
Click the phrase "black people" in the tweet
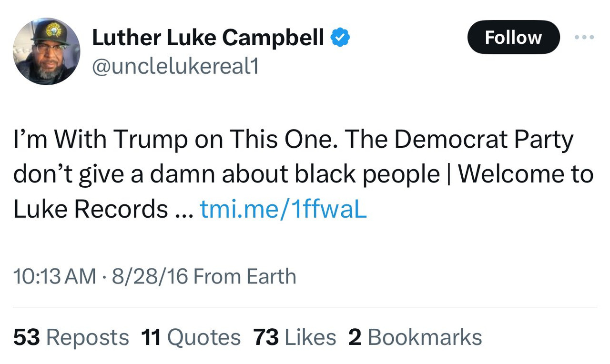[366, 174]
